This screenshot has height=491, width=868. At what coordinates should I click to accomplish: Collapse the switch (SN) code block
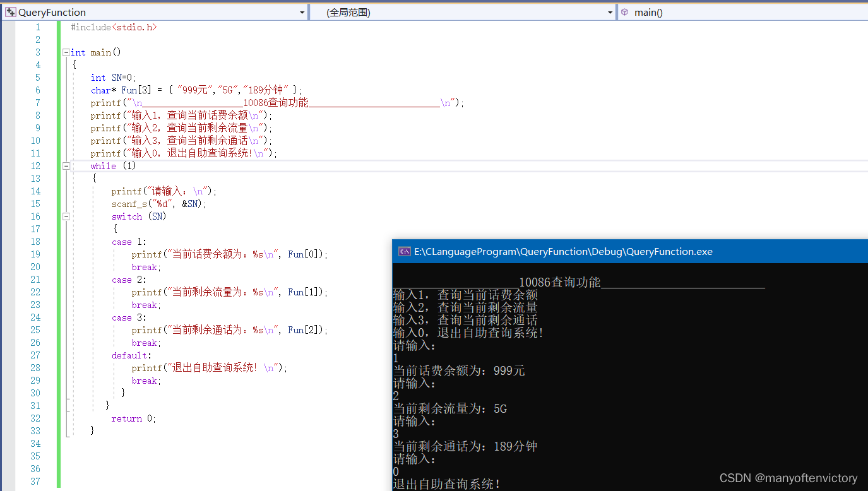point(66,216)
